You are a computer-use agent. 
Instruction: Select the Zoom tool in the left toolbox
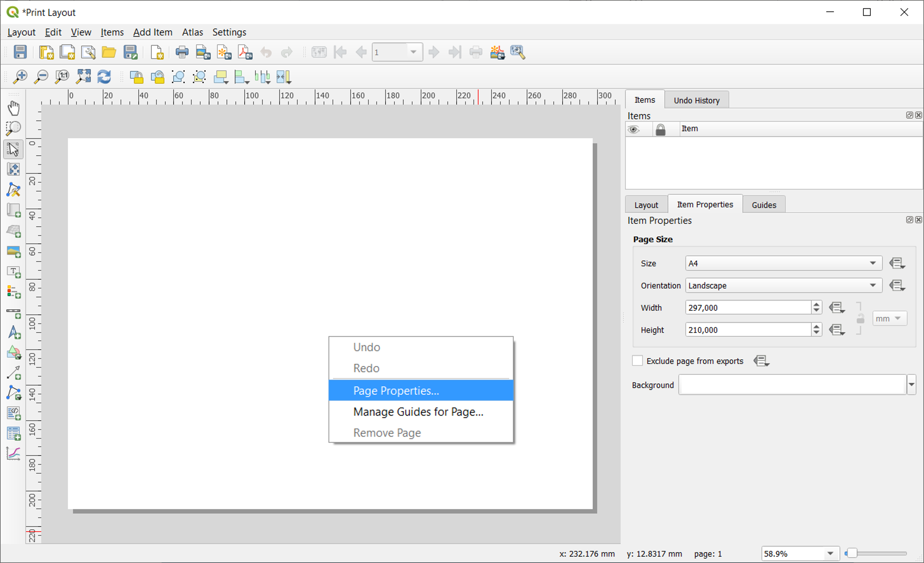click(13, 128)
